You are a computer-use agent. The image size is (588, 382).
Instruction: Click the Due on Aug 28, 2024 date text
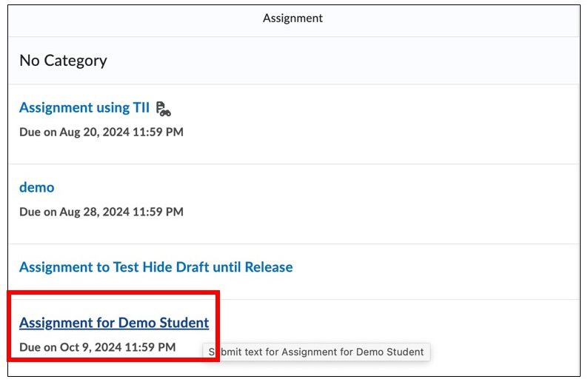click(x=101, y=212)
